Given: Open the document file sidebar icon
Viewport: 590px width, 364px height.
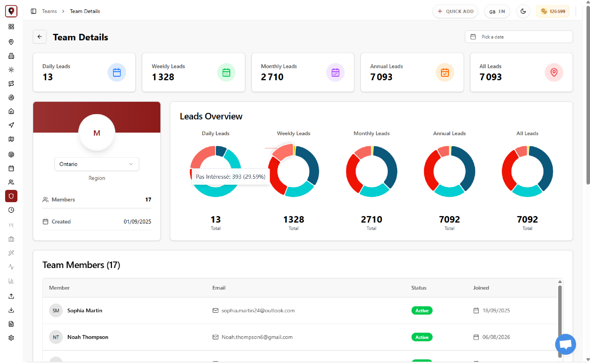Looking at the screenshot, I should (x=11, y=324).
